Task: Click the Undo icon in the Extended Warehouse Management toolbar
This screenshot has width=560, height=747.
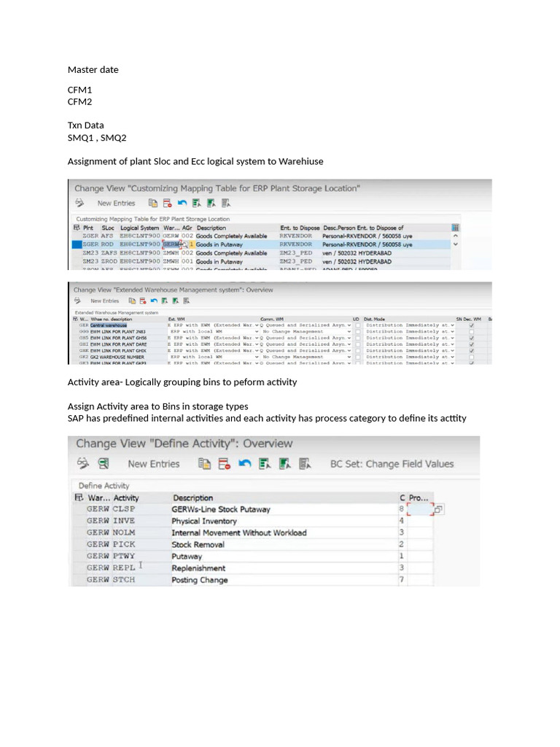Action: tap(154, 301)
